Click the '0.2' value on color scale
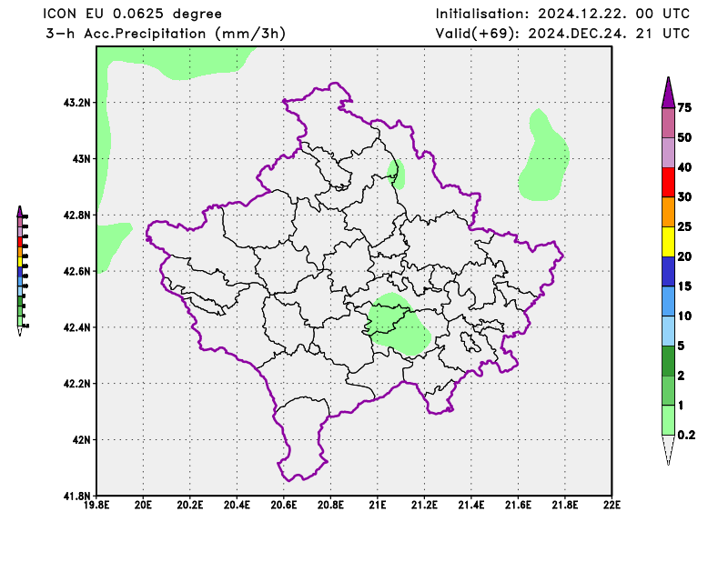Screen dimensions: 728x562 [687, 435]
